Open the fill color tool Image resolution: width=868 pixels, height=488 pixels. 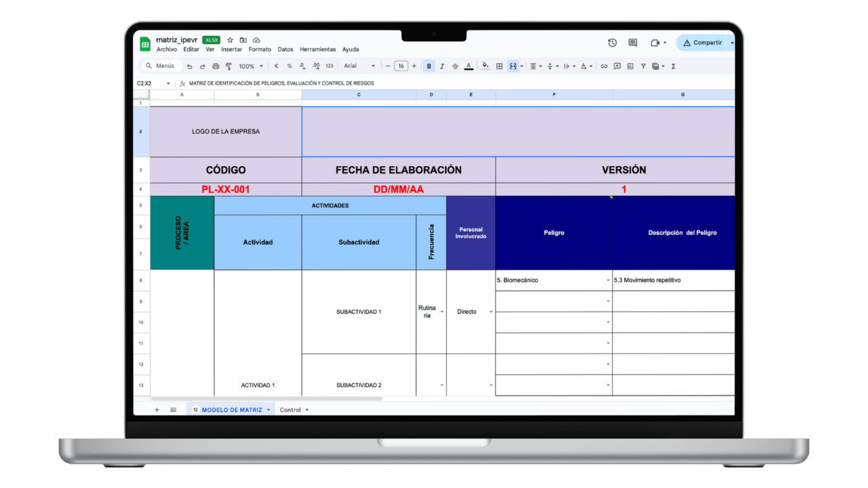484,66
